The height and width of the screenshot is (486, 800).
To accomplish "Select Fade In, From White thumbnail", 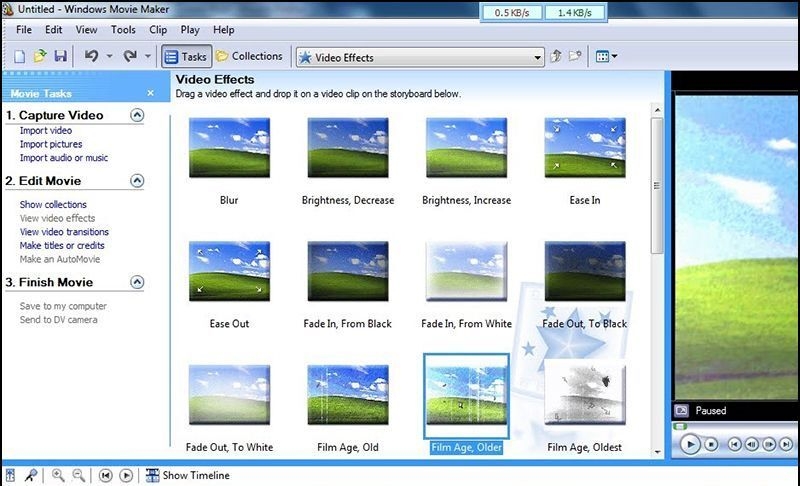I will (466, 271).
